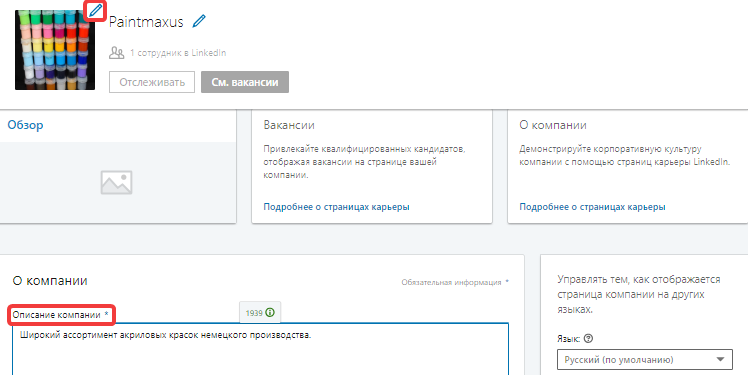Click the employees icon next to '1 сотрудник'
The height and width of the screenshot is (375, 748).
(x=116, y=52)
